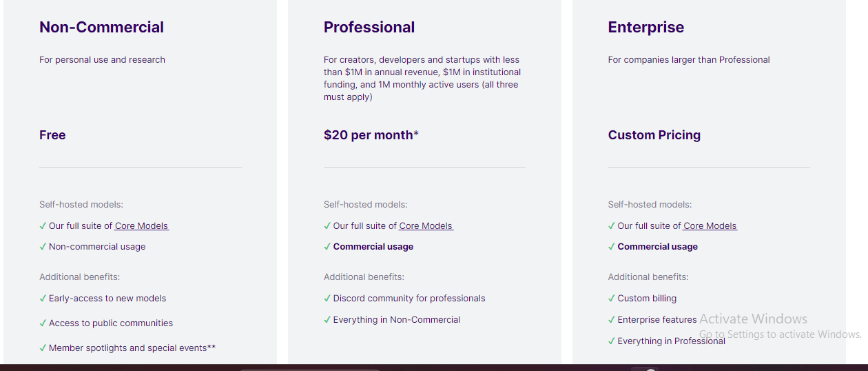The width and height of the screenshot is (868, 371).
Task: Click the checkmark beside Non-commercial usage
Action: pyautogui.click(x=43, y=247)
